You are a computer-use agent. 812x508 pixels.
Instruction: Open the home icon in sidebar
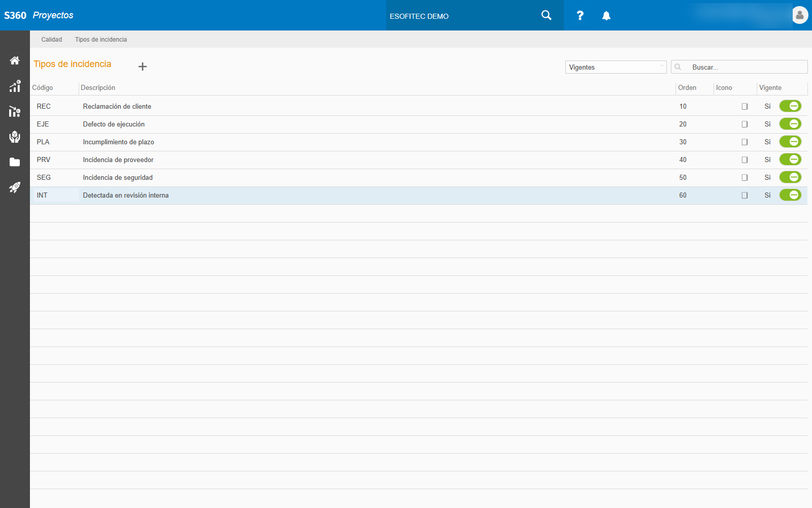point(15,60)
